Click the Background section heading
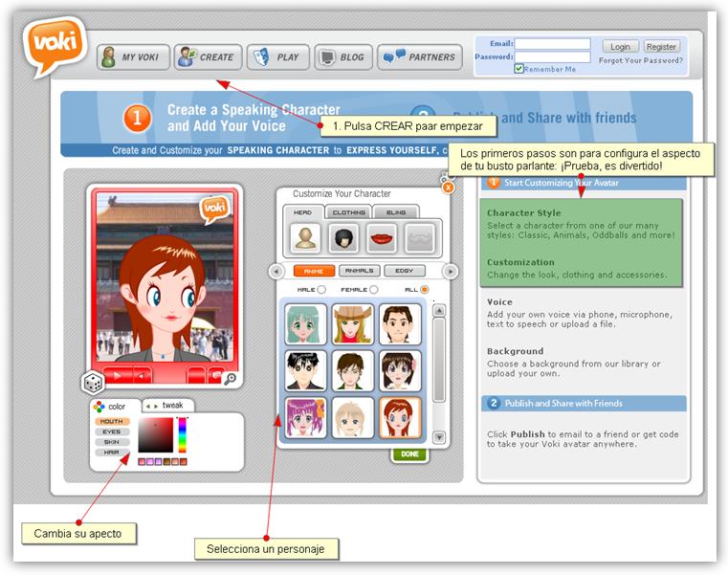This screenshot has height=575, width=728. pos(515,351)
